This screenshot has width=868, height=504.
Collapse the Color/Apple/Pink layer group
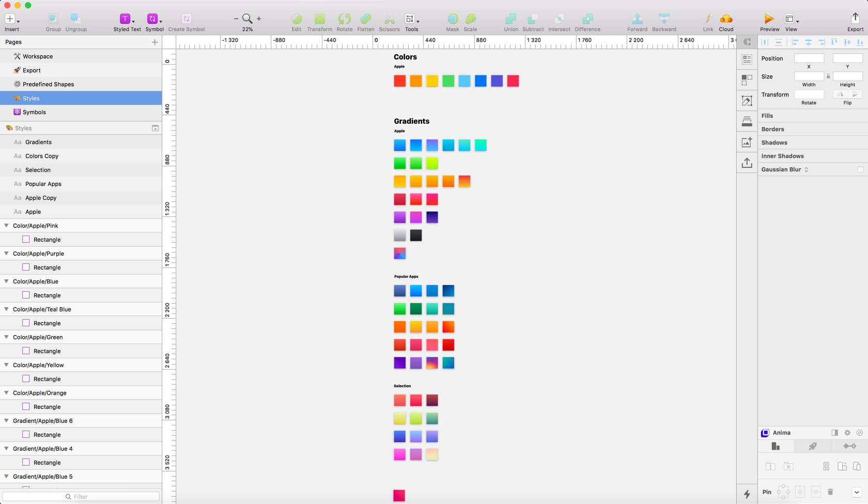pos(7,226)
